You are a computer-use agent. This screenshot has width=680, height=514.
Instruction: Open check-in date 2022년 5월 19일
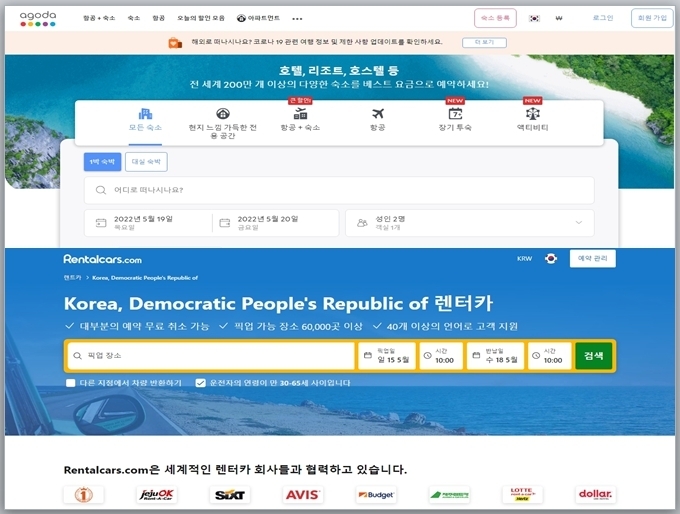[148, 223]
